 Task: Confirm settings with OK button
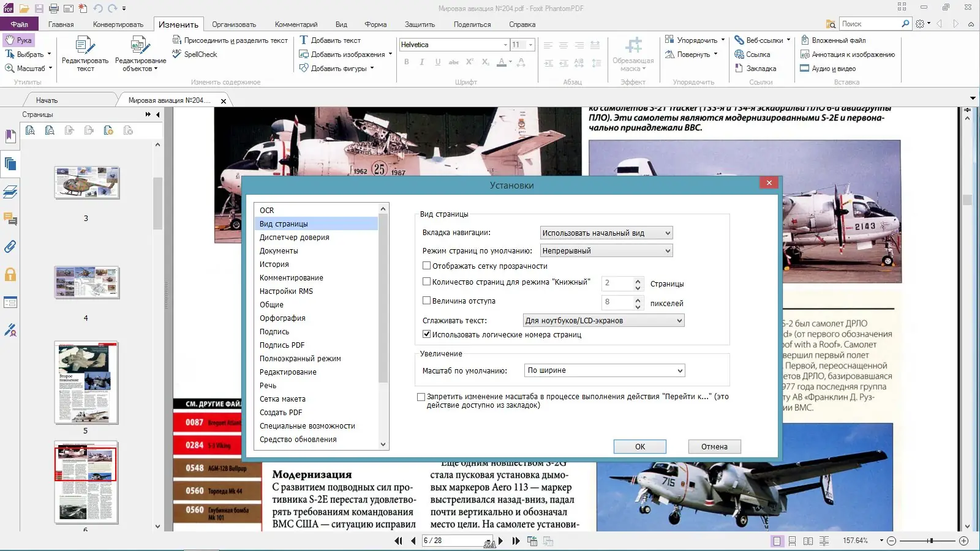(640, 446)
